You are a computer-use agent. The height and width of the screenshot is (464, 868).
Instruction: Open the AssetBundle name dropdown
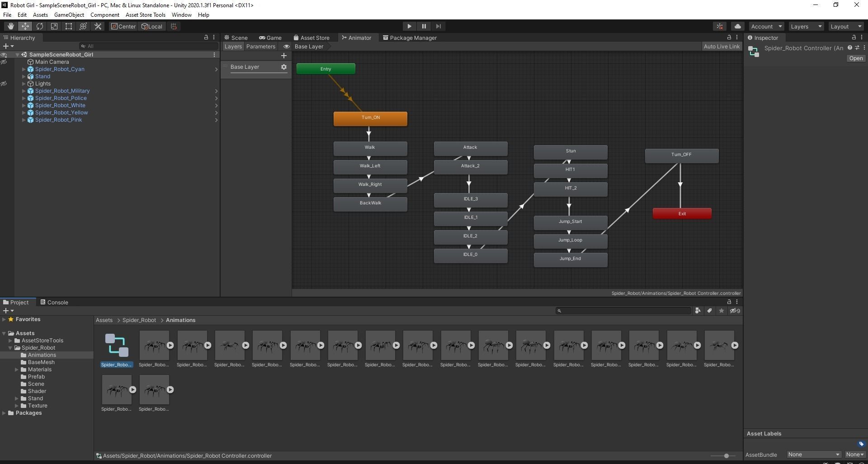click(814, 455)
